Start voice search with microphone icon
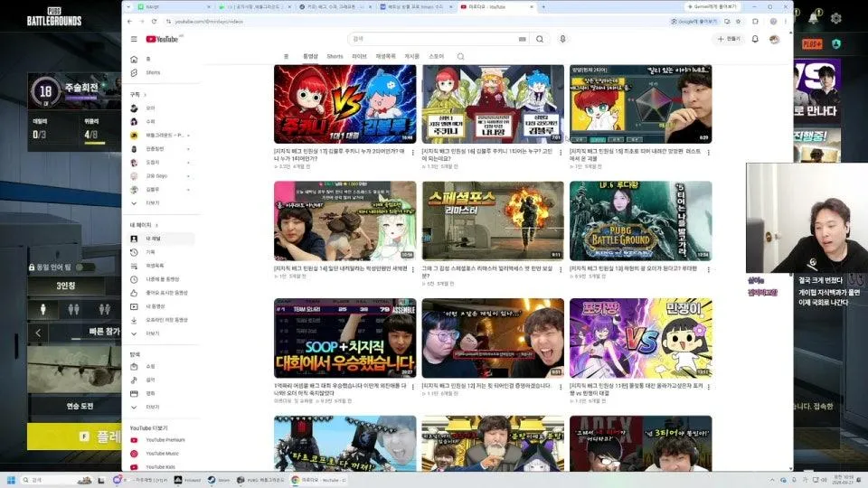The width and height of the screenshot is (868, 488). [562, 39]
